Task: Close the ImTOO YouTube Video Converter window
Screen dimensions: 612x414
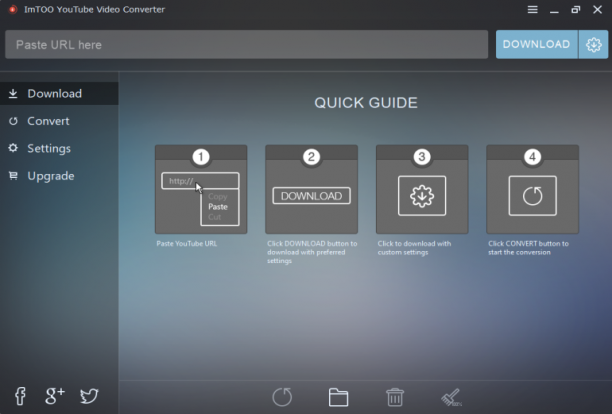Action: tap(597, 9)
